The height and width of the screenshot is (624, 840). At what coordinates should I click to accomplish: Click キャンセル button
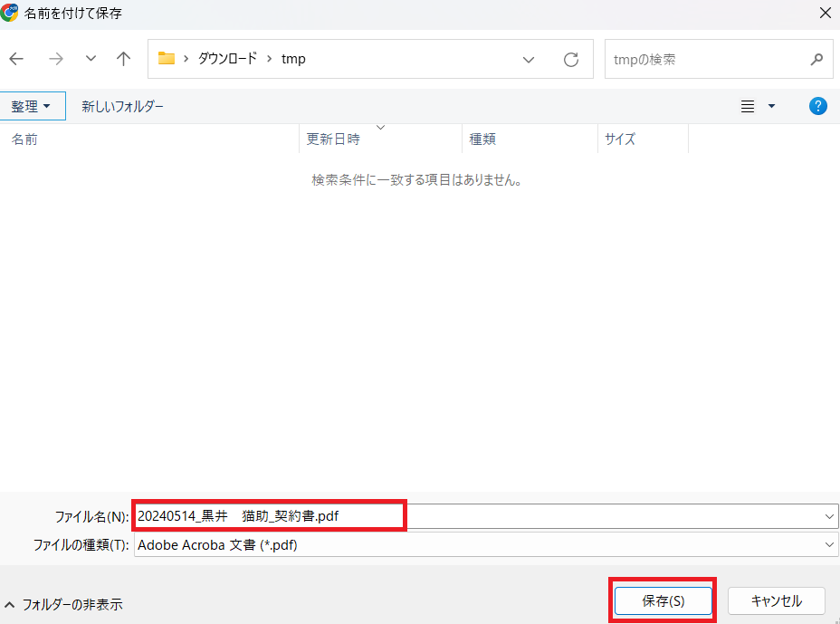tap(777, 600)
